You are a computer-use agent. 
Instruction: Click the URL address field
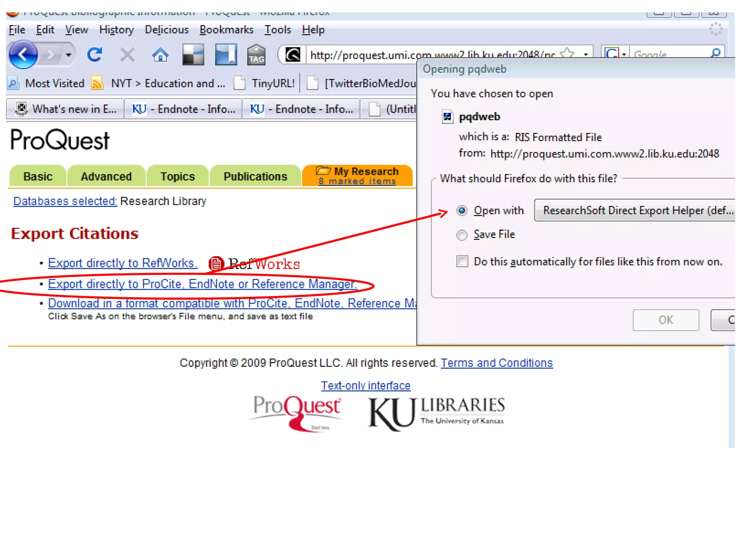point(432,55)
